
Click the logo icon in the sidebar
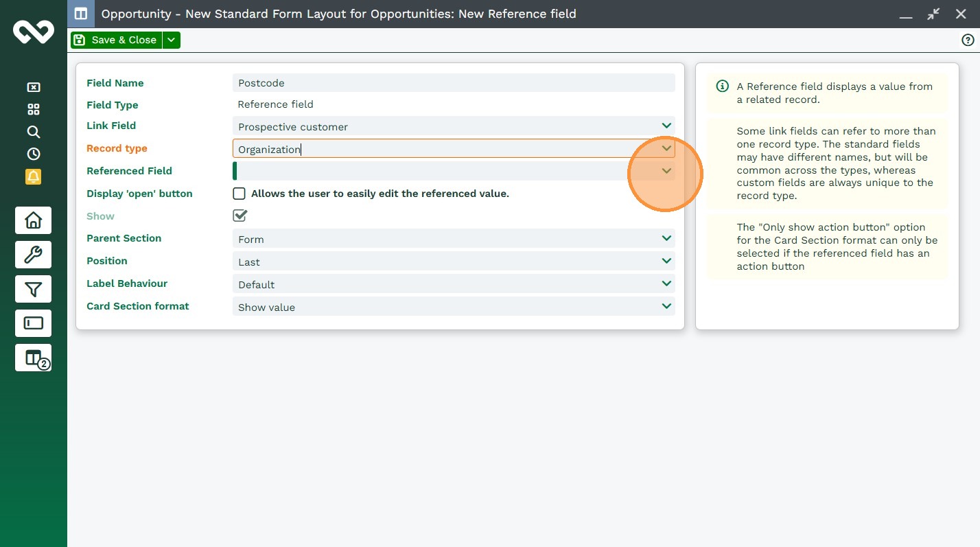tap(33, 32)
